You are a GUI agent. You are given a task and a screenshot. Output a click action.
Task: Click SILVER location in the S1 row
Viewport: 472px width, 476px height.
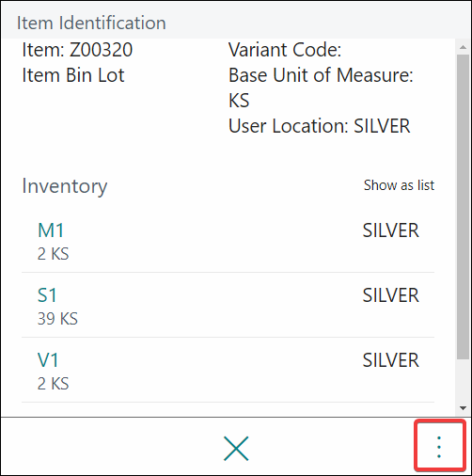pyautogui.click(x=390, y=295)
